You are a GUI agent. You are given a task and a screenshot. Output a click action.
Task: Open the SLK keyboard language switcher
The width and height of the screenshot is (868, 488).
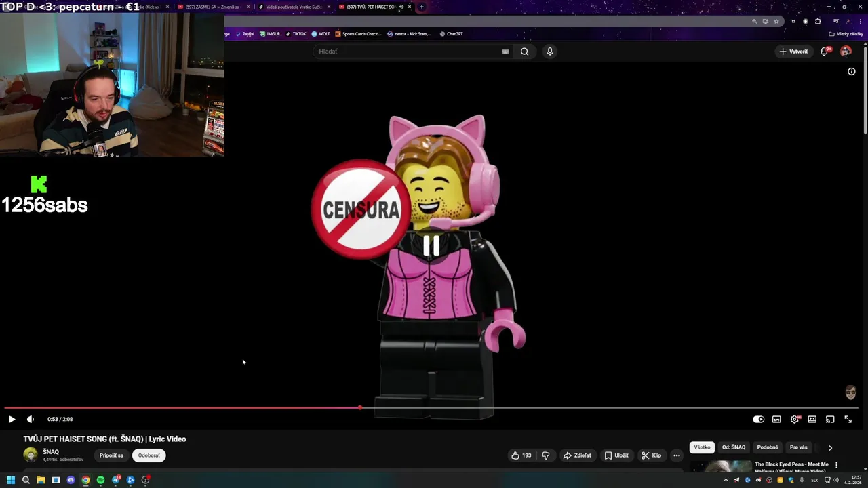click(x=814, y=480)
